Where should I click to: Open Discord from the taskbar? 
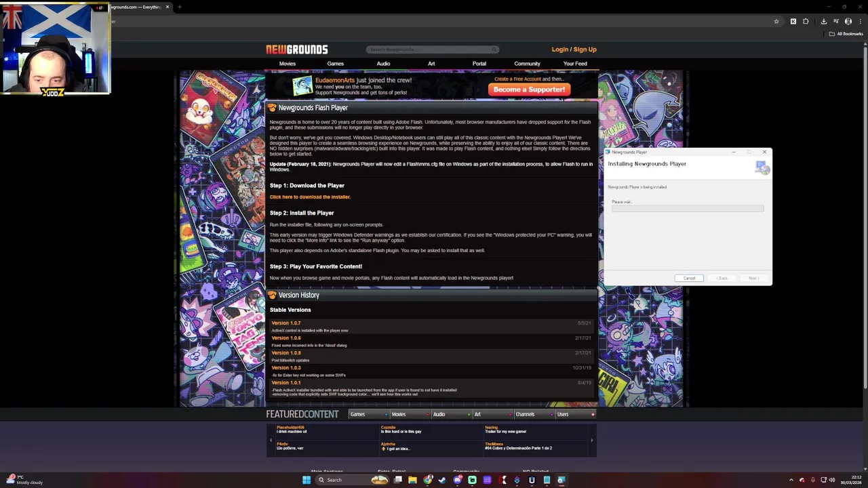458,480
